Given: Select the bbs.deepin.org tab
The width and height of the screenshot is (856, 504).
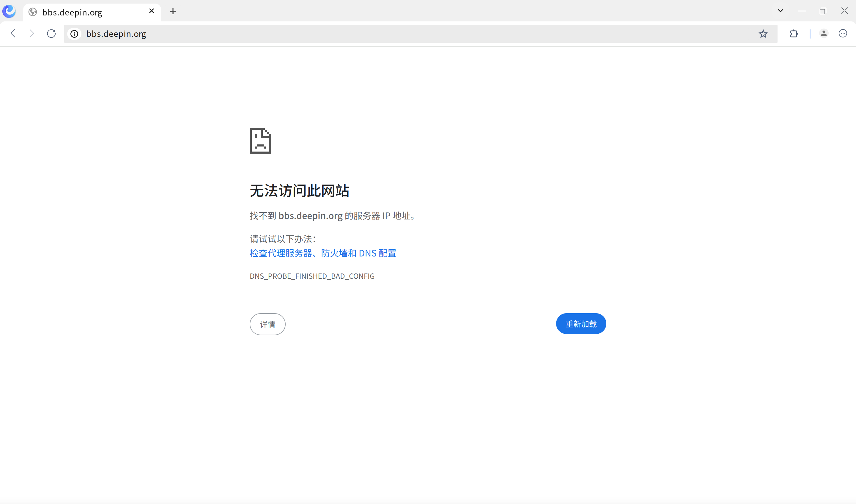Looking at the screenshot, I should (x=92, y=12).
